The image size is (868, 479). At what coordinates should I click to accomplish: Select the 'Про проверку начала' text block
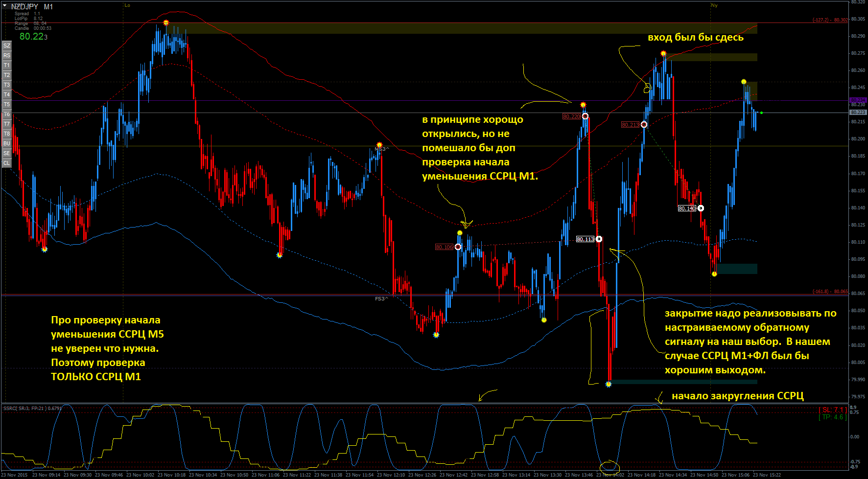[107, 348]
